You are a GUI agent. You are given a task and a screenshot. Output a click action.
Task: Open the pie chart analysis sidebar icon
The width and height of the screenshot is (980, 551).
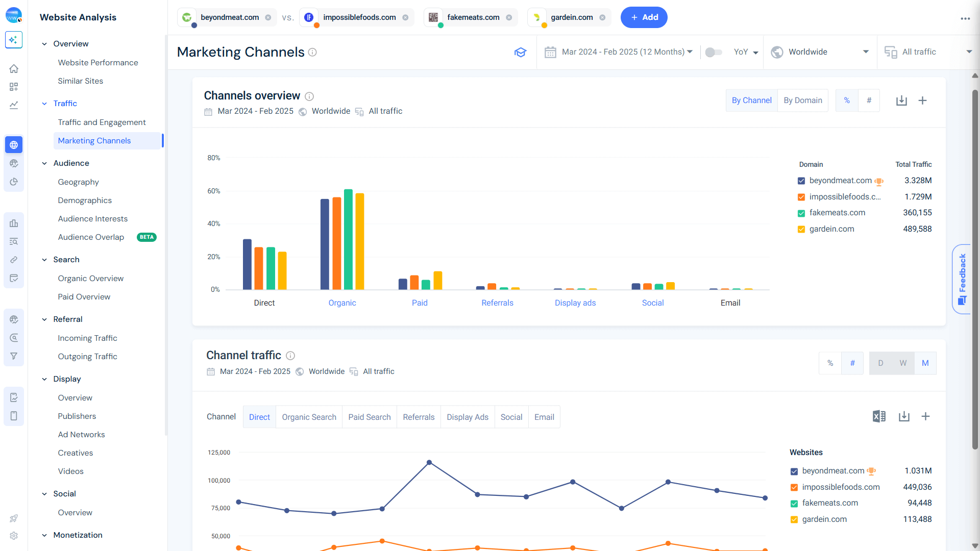14,181
